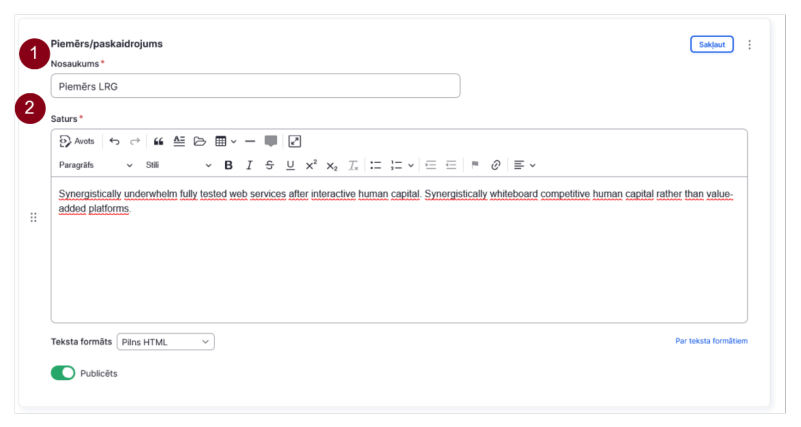Toggle bold formatting

[228, 165]
